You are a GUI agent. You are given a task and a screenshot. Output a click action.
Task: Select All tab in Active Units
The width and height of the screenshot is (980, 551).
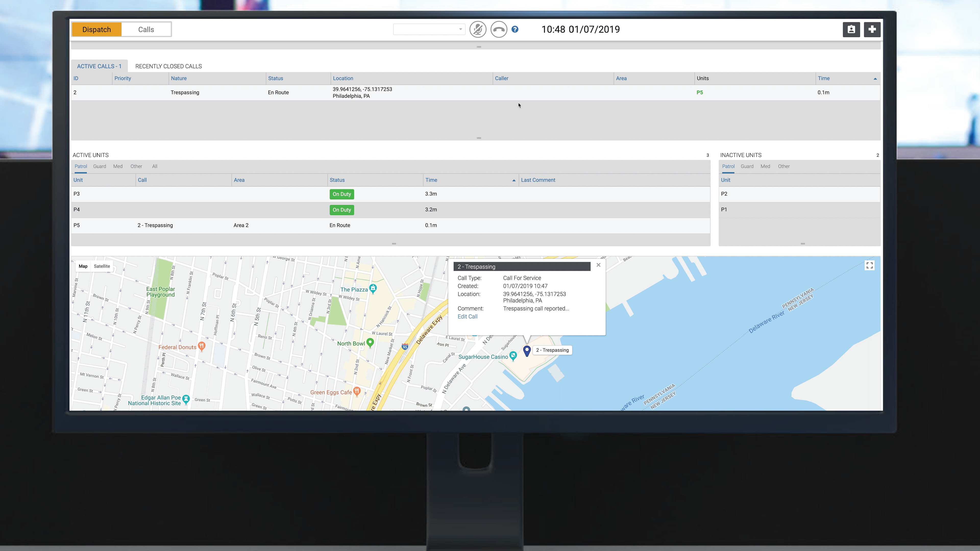[155, 166]
